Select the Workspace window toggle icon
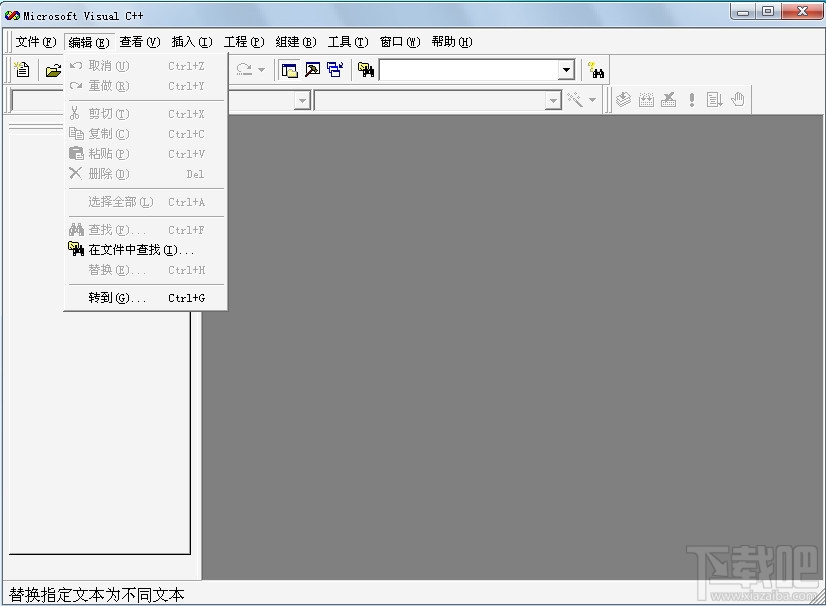 click(287, 69)
